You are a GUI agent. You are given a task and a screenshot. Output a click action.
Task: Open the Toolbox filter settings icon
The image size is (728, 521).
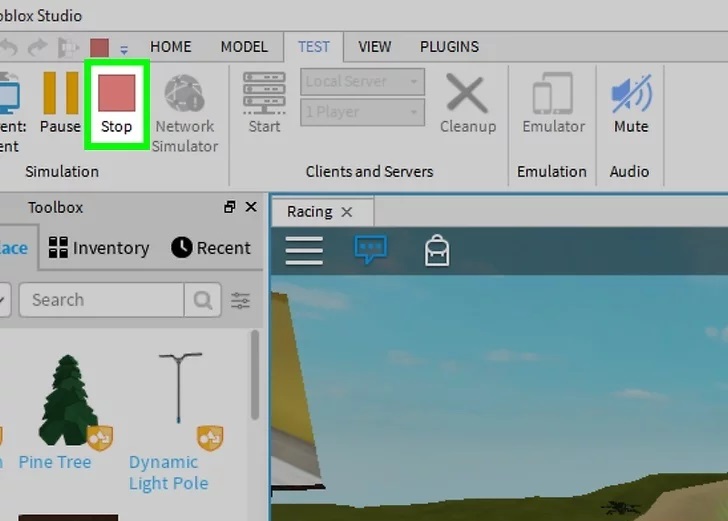pos(240,300)
